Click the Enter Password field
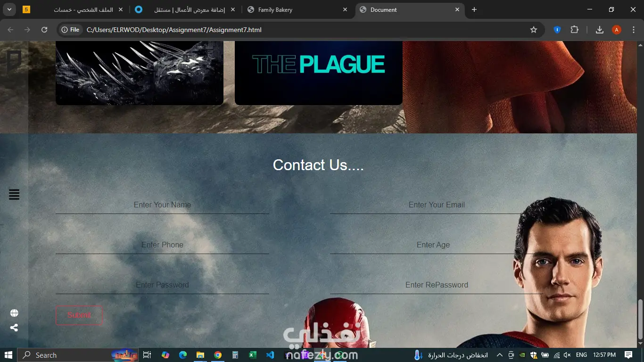The height and width of the screenshot is (362, 644). tap(162, 285)
